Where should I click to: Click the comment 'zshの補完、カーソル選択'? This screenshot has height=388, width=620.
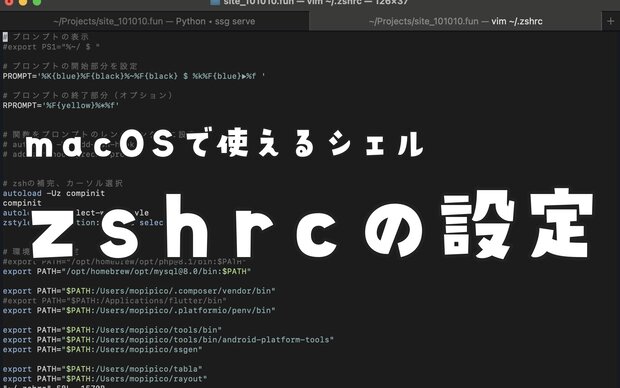(x=63, y=184)
